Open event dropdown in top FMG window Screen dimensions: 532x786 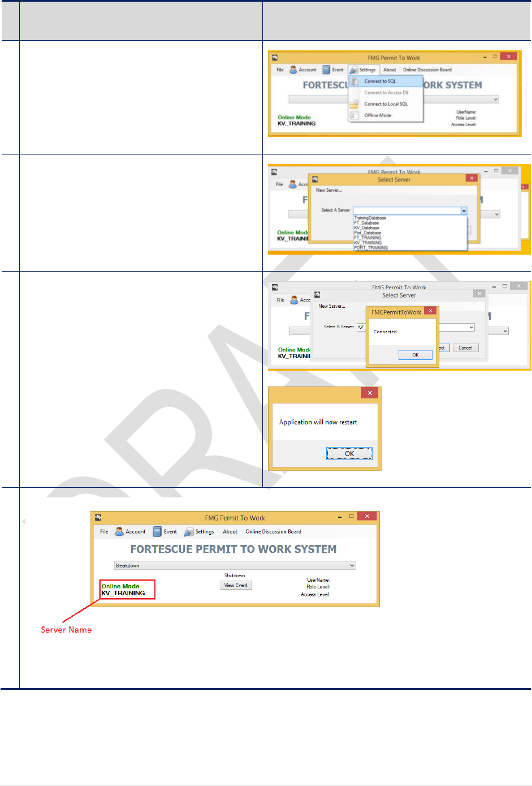(496, 100)
